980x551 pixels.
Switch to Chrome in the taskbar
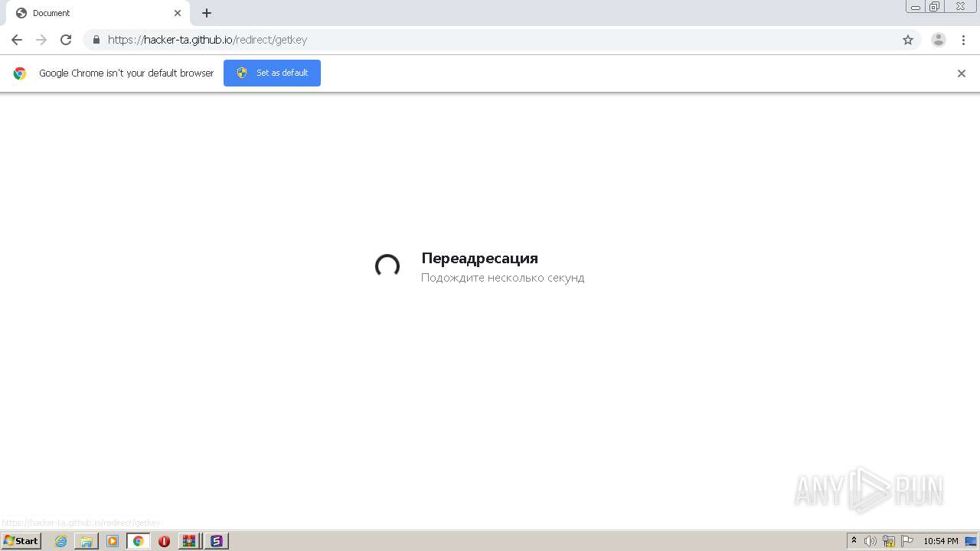(x=139, y=541)
